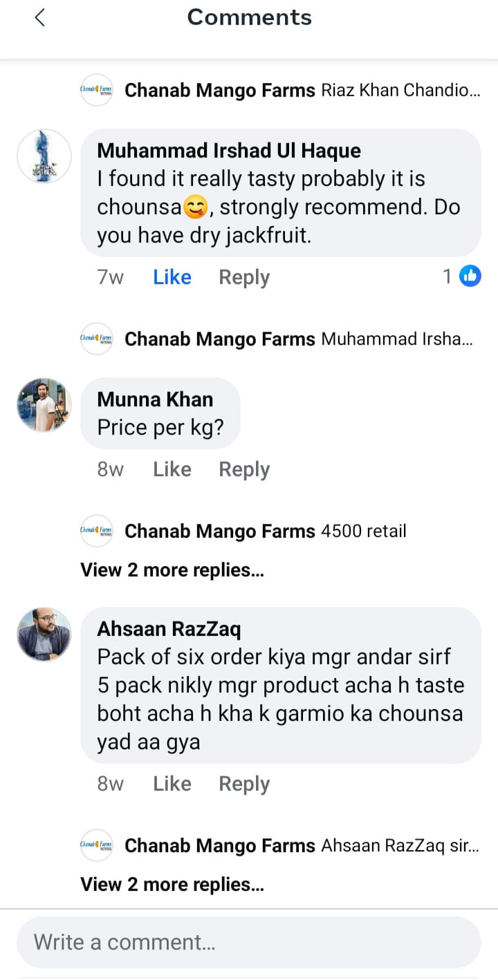Reply to Ahsaan RazZaq's comment
Viewport: 498px width, 980px height.
(244, 784)
